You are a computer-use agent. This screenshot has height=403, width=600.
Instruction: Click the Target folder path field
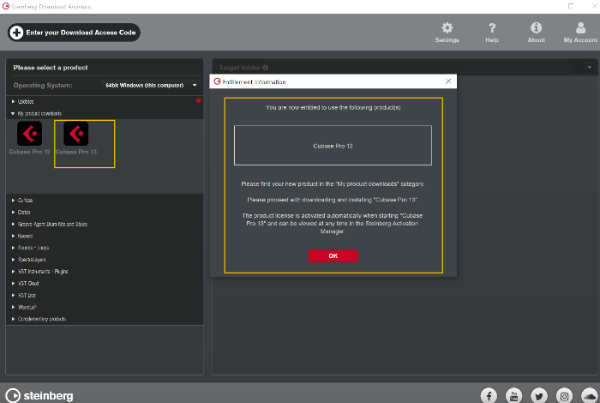[x=421, y=67]
